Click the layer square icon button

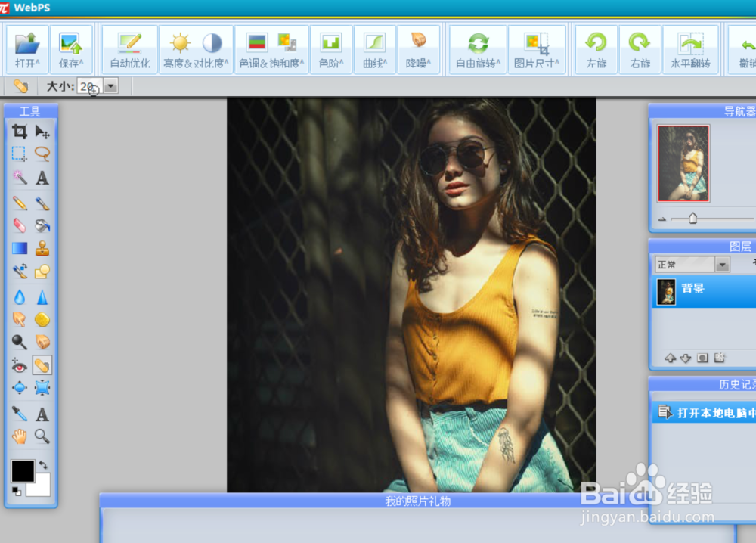(702, 358)
